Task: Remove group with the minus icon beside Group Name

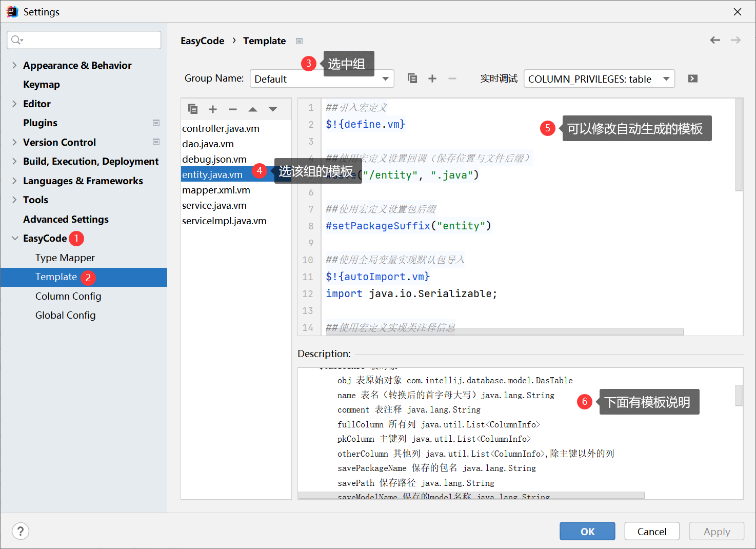Action: pyautogui.click(x=452, y=79)
